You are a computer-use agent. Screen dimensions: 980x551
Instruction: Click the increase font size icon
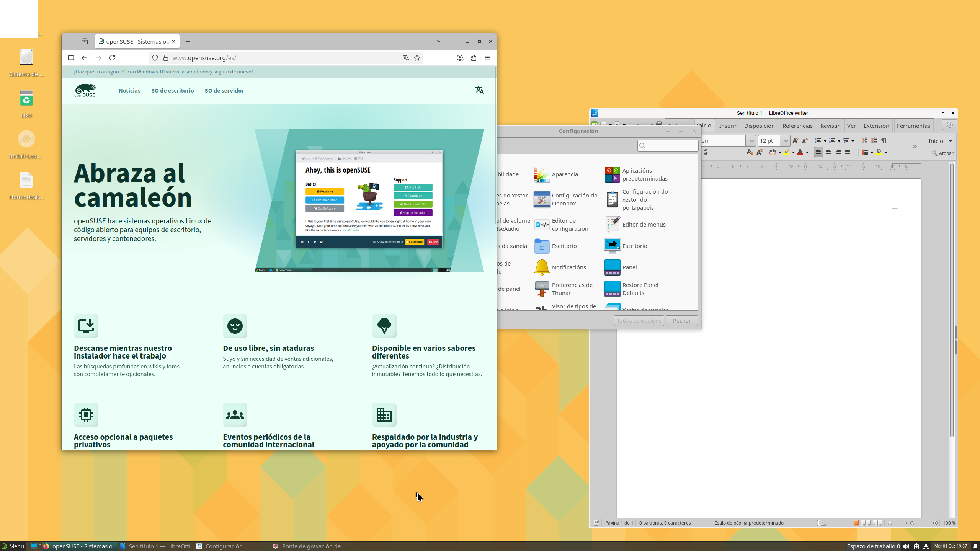coord(795,141)
